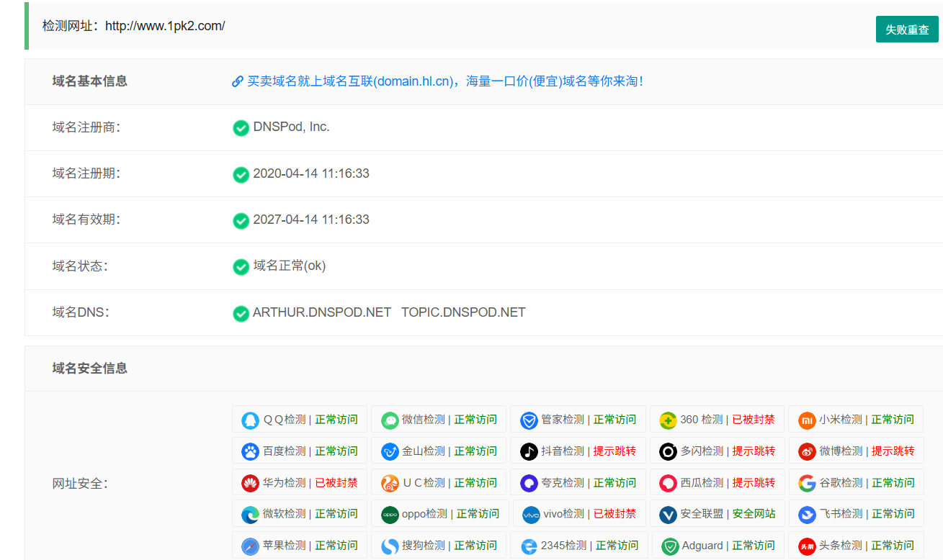View the 360 检测 已被封禁 status
The height and width of the screenshot is (560, 943).
(717, 419)
